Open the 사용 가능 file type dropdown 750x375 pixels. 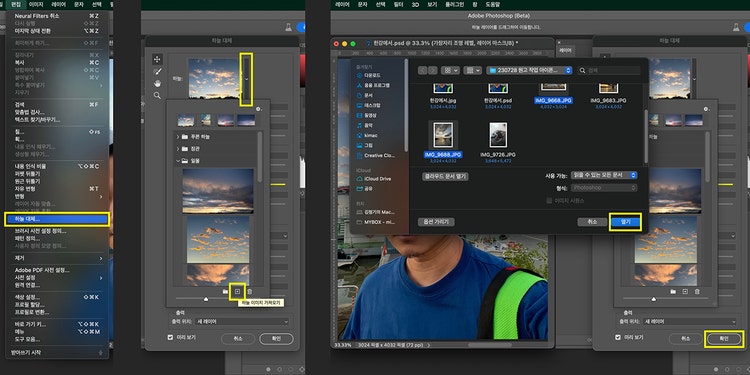click(x=604, y=176)
